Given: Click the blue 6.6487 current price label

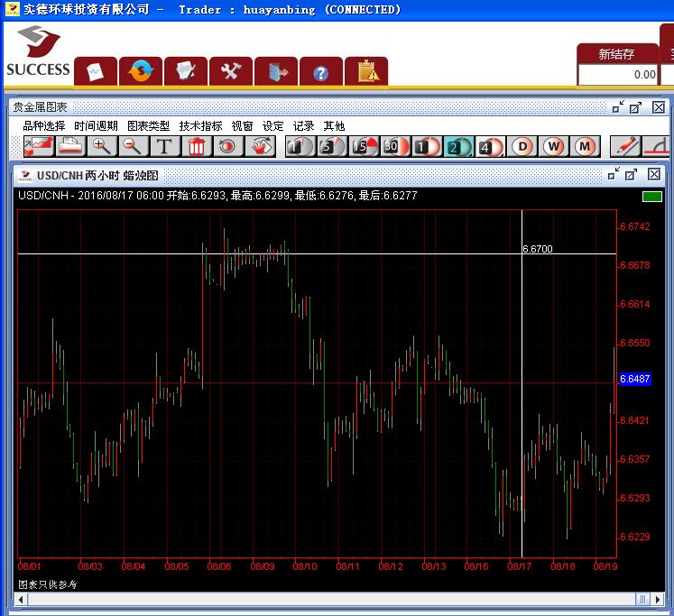Looking at the screenshot, I should (x=634, y=379).
